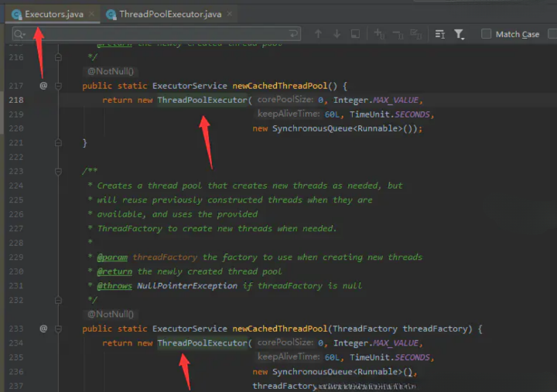Viewport: 557px width, 392px height.
Task: Click the threadFactory argument on line 237
Action: [285, 386]
